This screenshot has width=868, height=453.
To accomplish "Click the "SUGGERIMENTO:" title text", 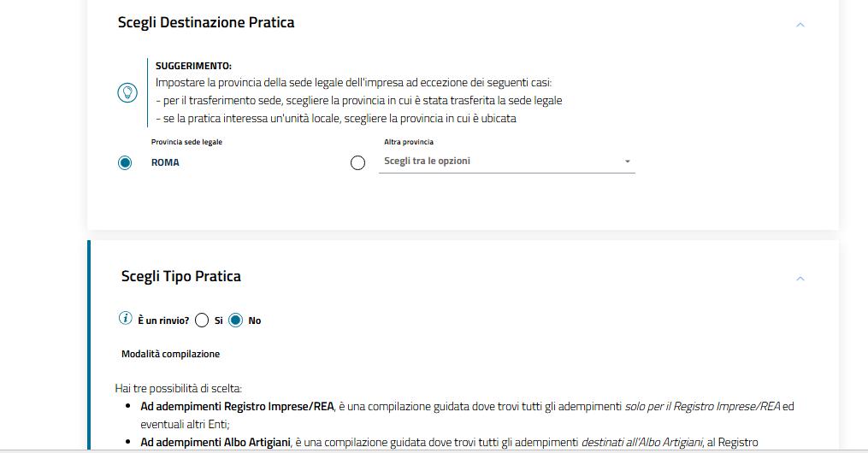I will [x=193, y=66].
